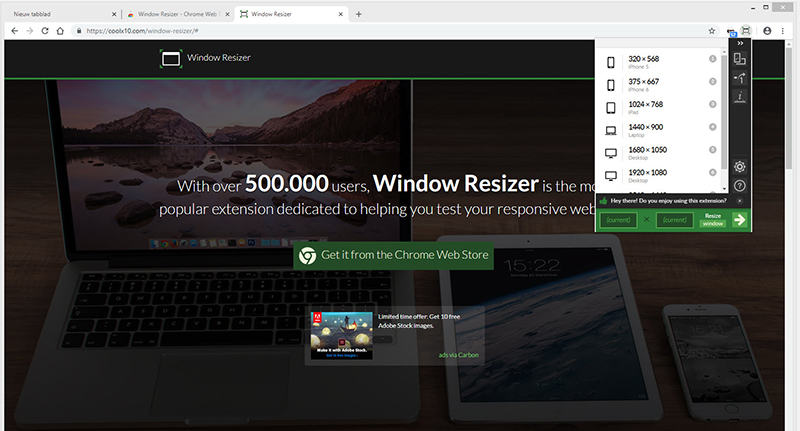Open the Adobe Stock ad image
The width and height of the screenshot is (800, 431).
click(341, 335)
